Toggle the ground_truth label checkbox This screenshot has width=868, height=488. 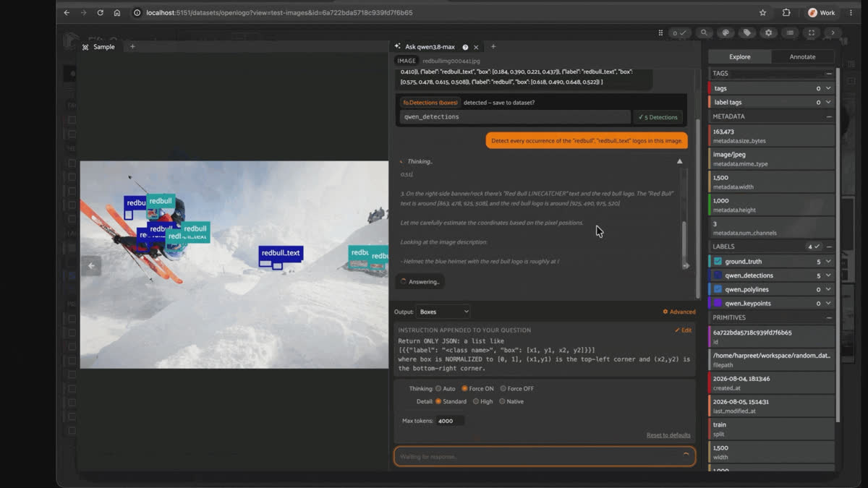click(x=718, y=262)
